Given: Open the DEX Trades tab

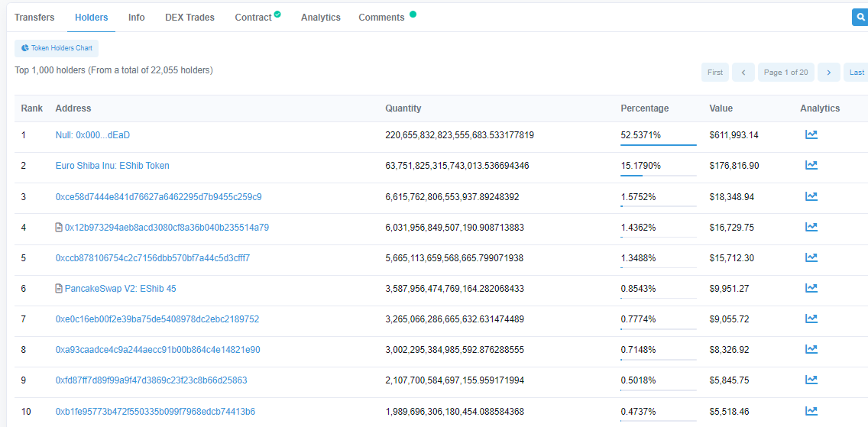Looking at the screenshot, I should click(x=189, y=17).
